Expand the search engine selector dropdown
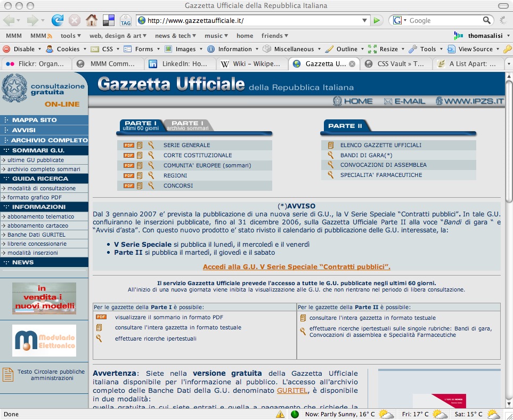The width and height of the screenshot is (513, 420). [400, 21]
